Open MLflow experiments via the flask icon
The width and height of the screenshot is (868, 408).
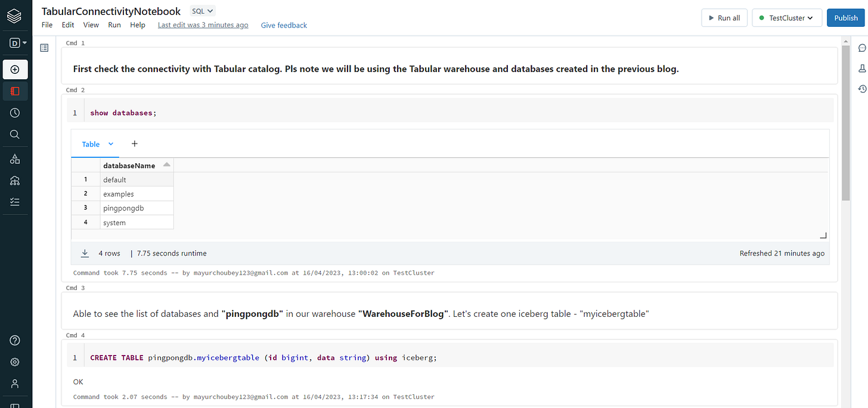(861, 68)
